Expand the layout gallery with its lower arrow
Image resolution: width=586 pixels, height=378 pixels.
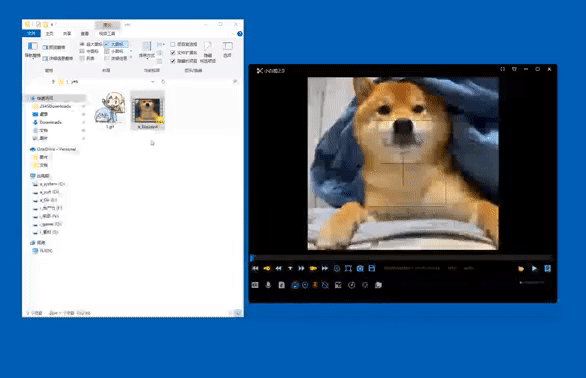[131, 58]
